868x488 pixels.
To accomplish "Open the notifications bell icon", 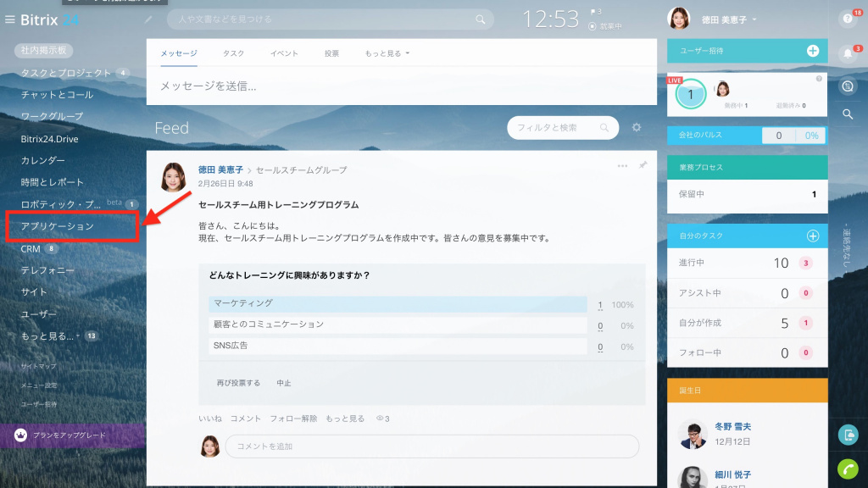I will [x=848, y=53].
